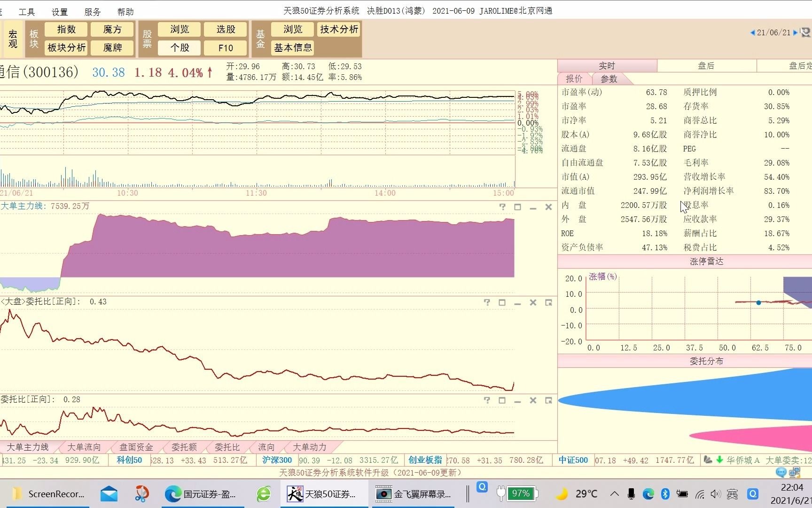The height and width of the screenshot is (508, 812).
Task: Select the 宏观 section
Action: [x=13, y=39]
